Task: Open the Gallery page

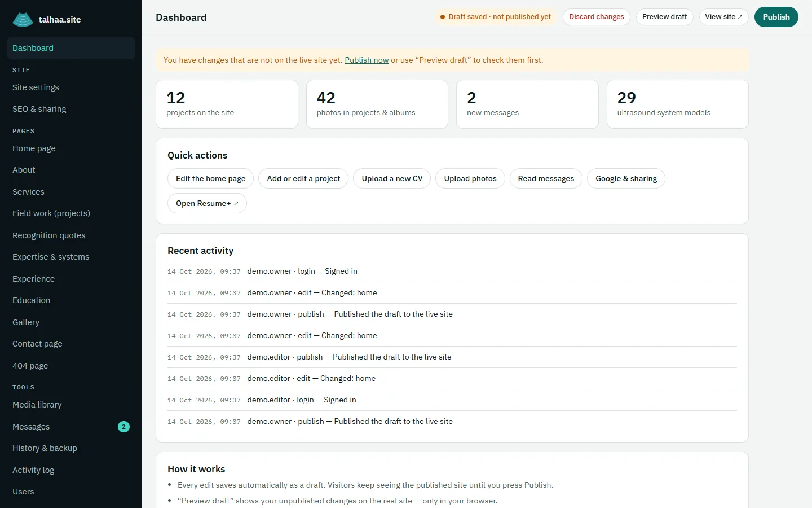Action: [x=71, y=322]
